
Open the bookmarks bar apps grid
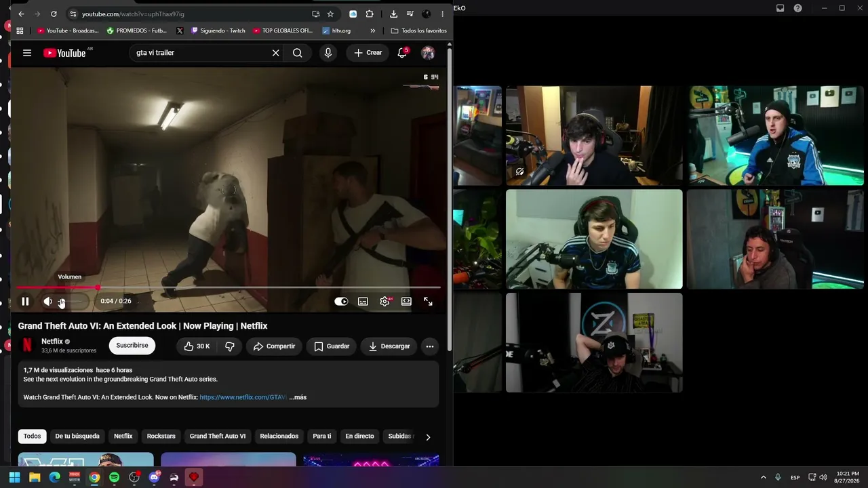20,30
